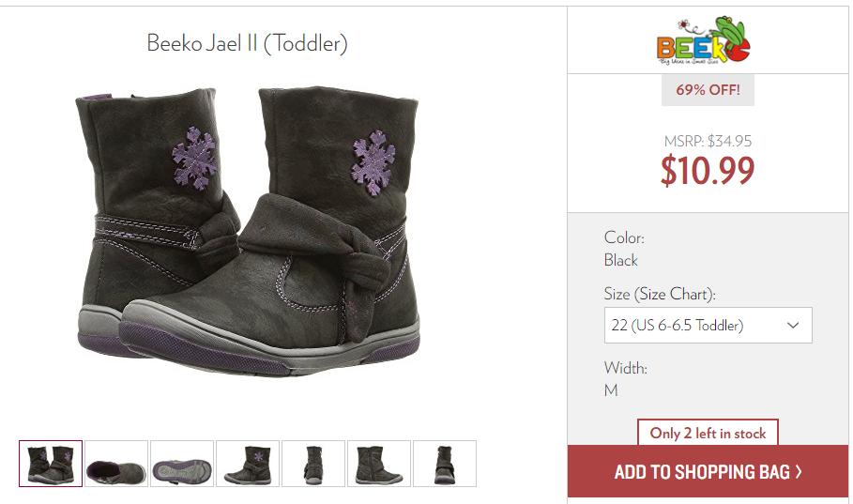Click the large product image of the boots
The width and height of the screenshot is (853, 504).
(x=248, y=231)
